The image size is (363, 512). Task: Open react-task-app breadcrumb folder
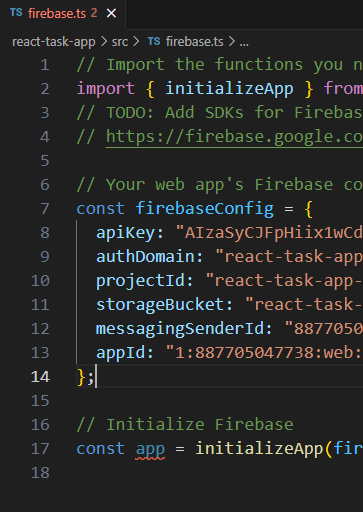click(54, 42)
